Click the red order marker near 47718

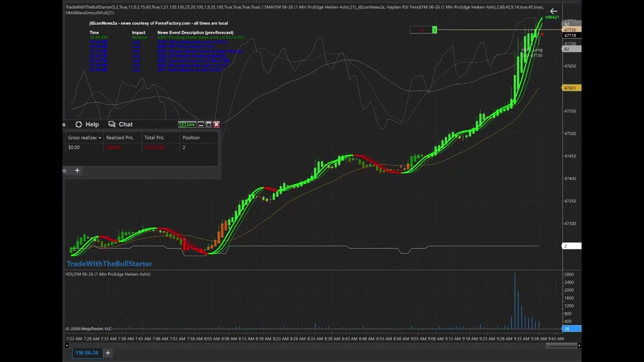[x=542, y=34]
